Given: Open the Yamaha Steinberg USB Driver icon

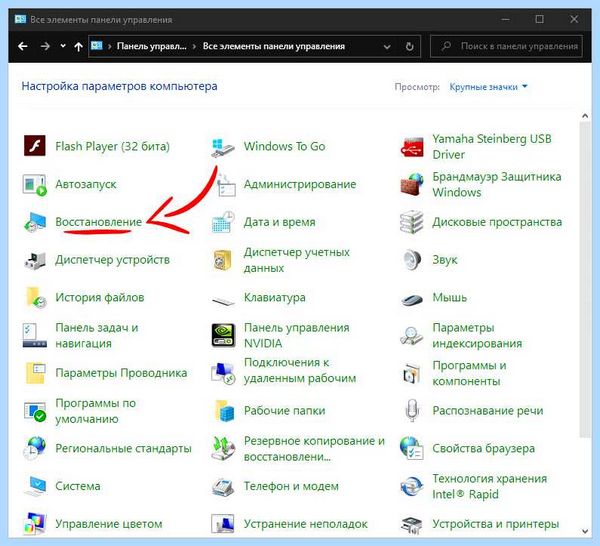Looking at the screenshot, I should (412, 147).
